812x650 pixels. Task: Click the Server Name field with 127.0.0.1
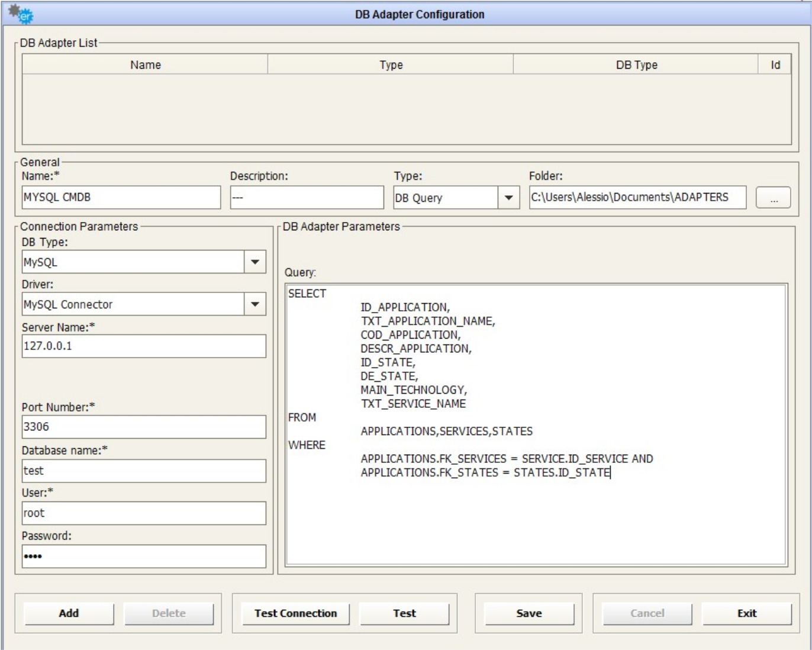(144, 346)
